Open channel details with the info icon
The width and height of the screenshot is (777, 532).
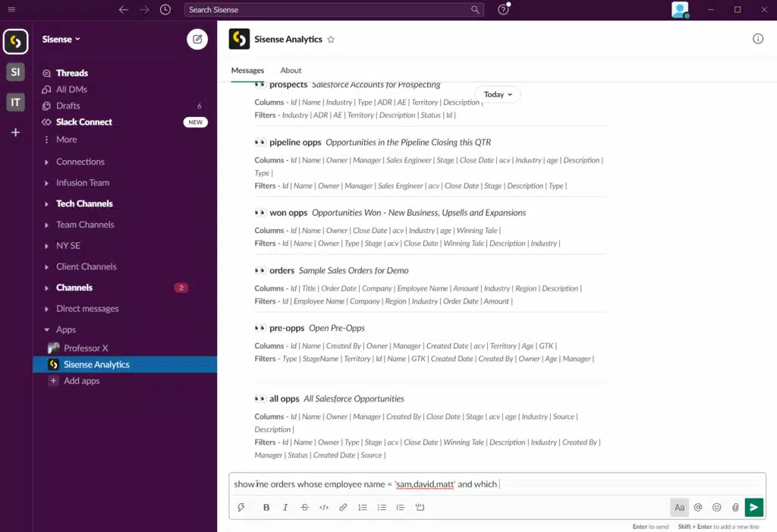pos(757,39)
